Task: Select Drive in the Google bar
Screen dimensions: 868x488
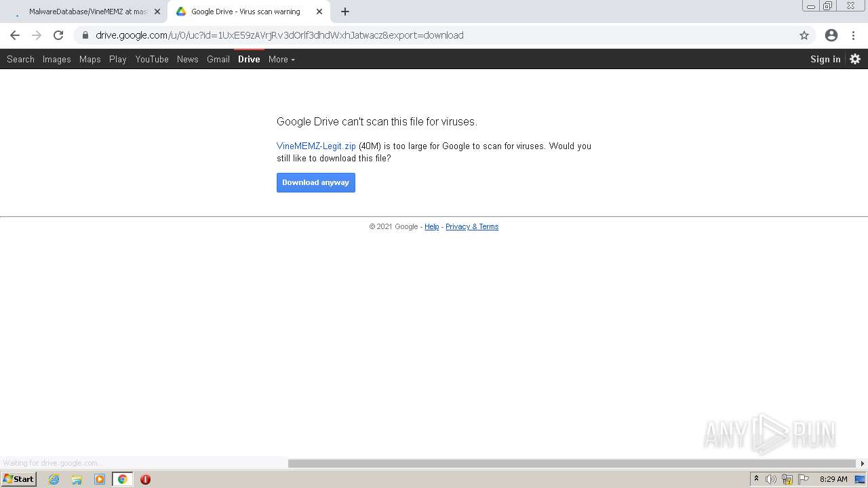Action: [249, 59]
